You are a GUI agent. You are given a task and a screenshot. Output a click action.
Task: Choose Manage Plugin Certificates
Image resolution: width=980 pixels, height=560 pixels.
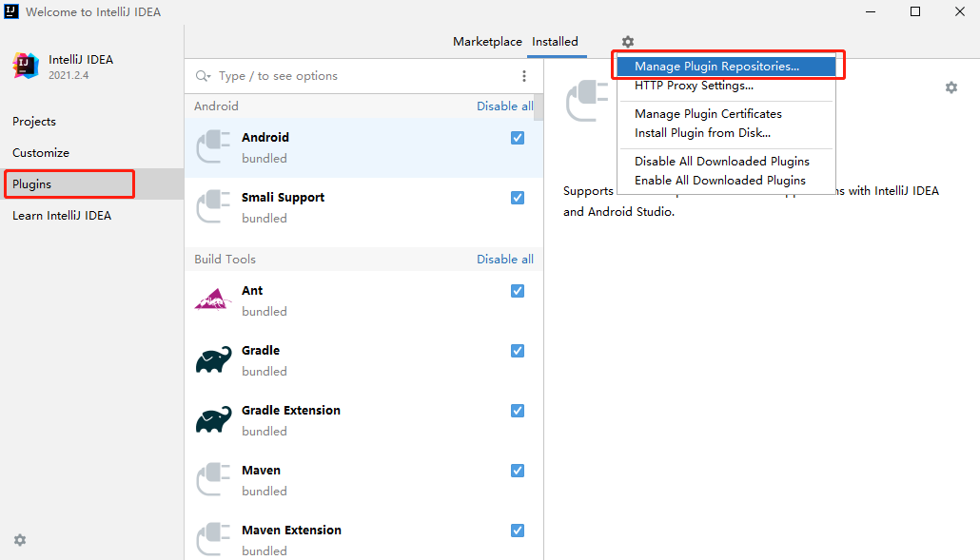(726, 114)
